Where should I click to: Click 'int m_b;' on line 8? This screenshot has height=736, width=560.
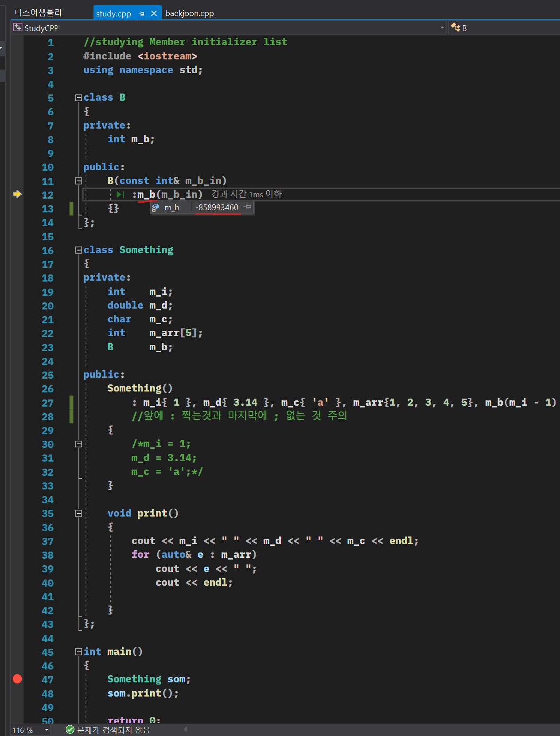[x=131, y=139]
